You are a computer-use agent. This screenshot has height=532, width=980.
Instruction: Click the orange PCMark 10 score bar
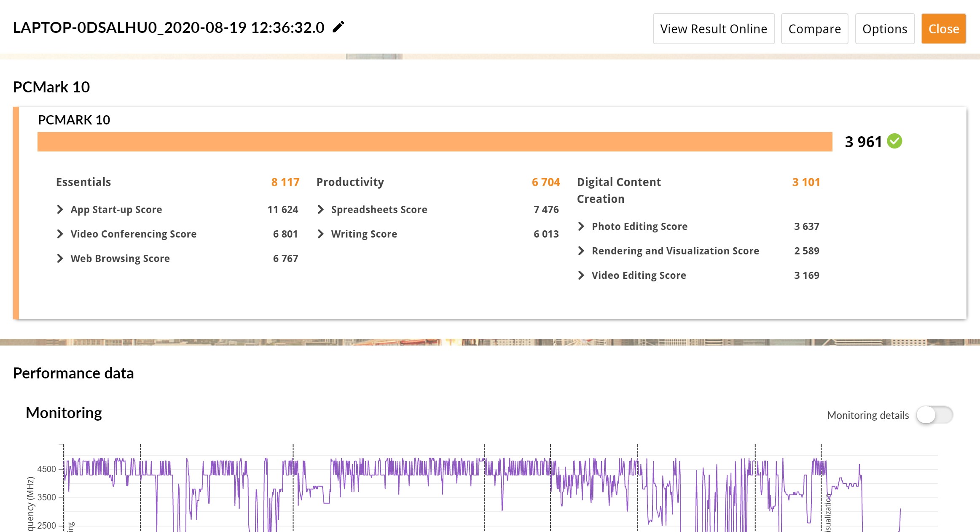pos(435,142)
